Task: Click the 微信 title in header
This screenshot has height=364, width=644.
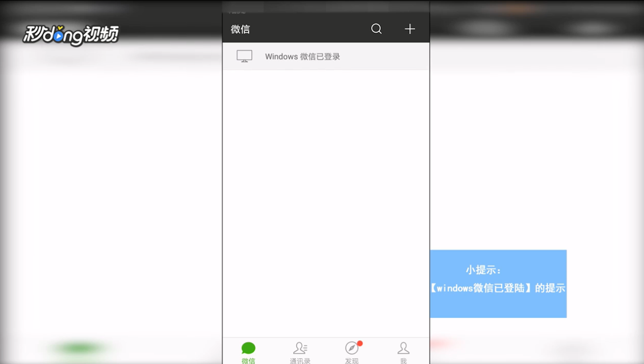Action: 240,29
